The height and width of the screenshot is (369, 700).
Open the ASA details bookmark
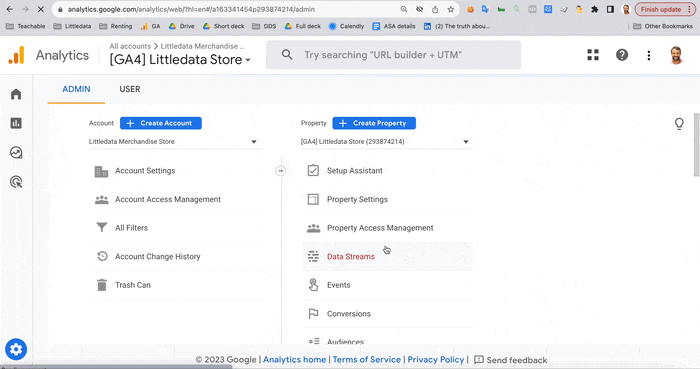point(394,26)
